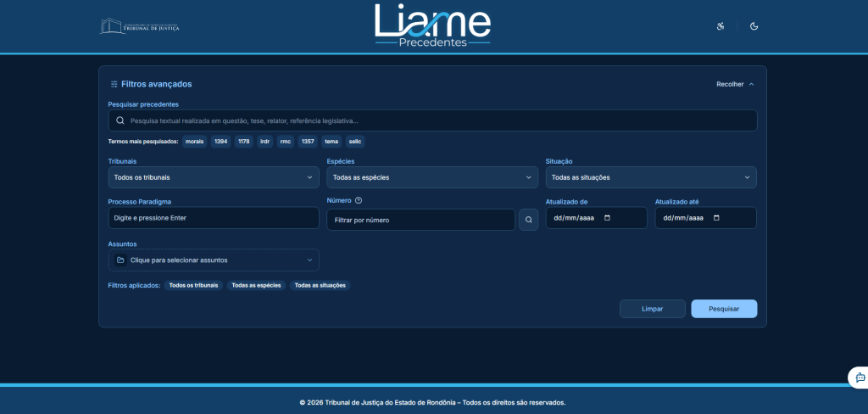Open the Assuntos selector dropdown

point(214,260)
